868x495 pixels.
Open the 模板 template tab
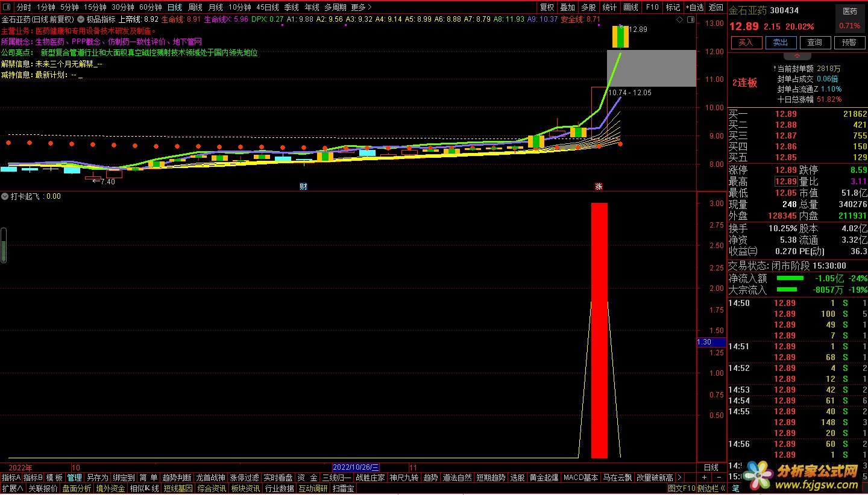[54, 478]
